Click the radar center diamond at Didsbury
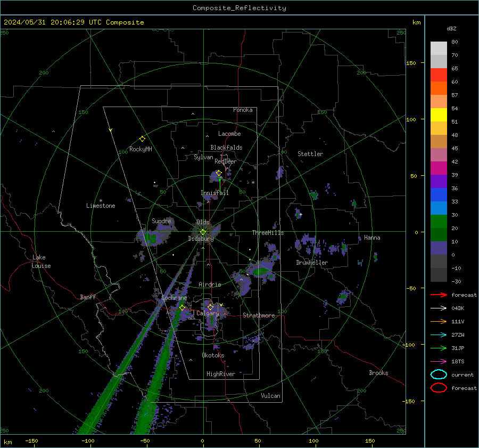The image size is (479, 448). coord(203,232)
